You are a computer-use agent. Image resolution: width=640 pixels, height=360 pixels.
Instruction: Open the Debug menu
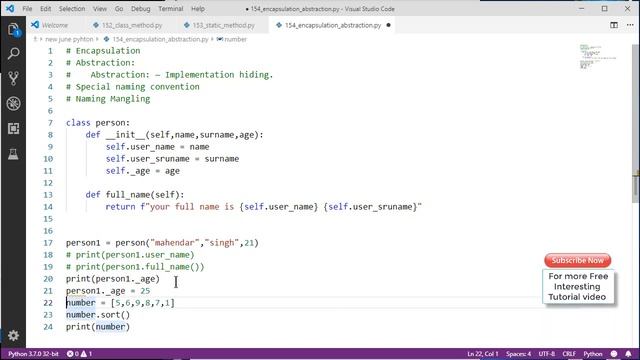point(140,9)
